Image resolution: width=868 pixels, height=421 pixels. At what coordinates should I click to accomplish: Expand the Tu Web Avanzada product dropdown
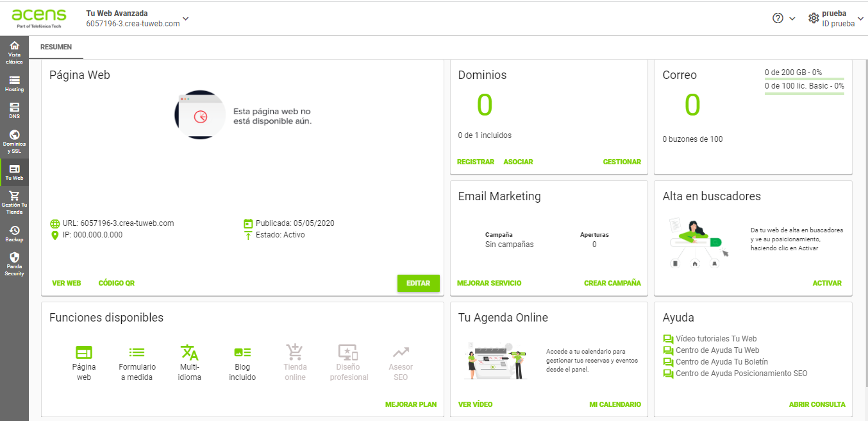(185, 19)
